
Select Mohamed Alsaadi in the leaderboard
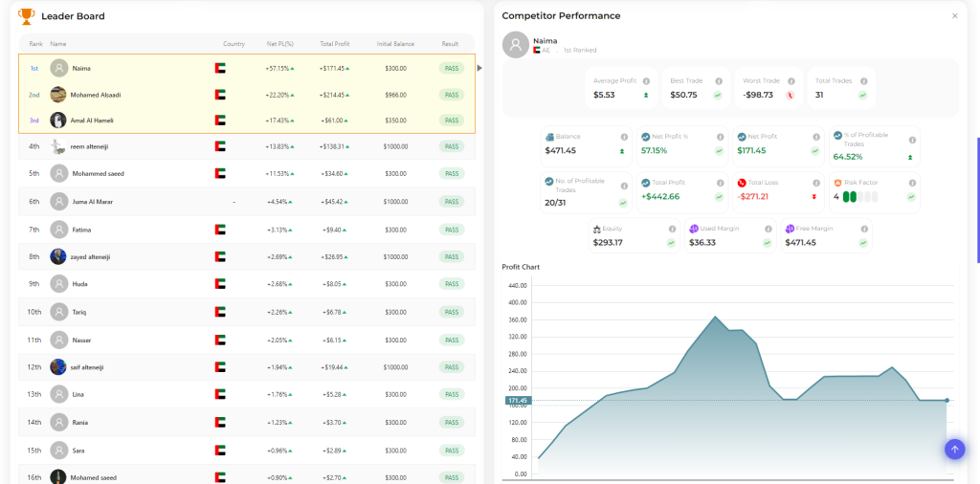[x=95, y=95]
